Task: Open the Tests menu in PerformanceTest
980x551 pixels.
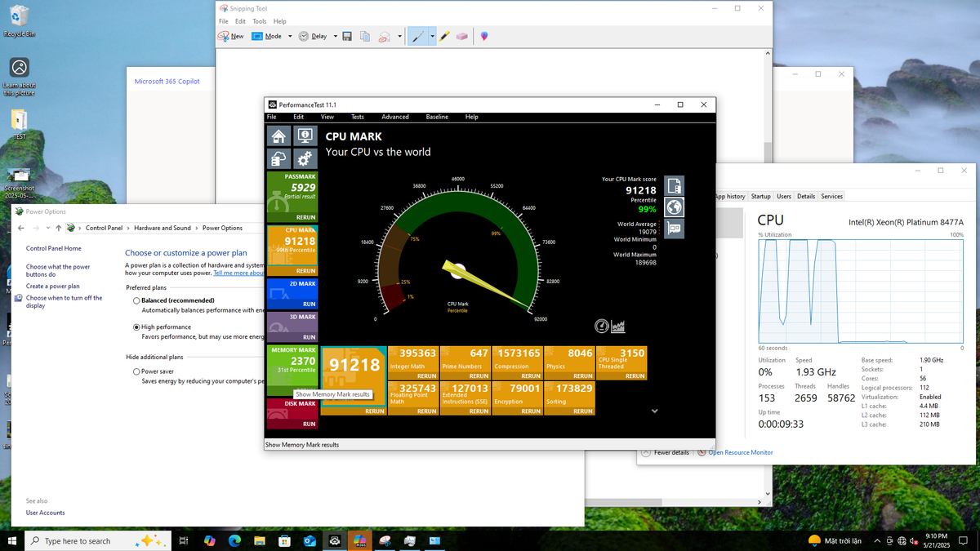Action: click(x=357, y=117)
